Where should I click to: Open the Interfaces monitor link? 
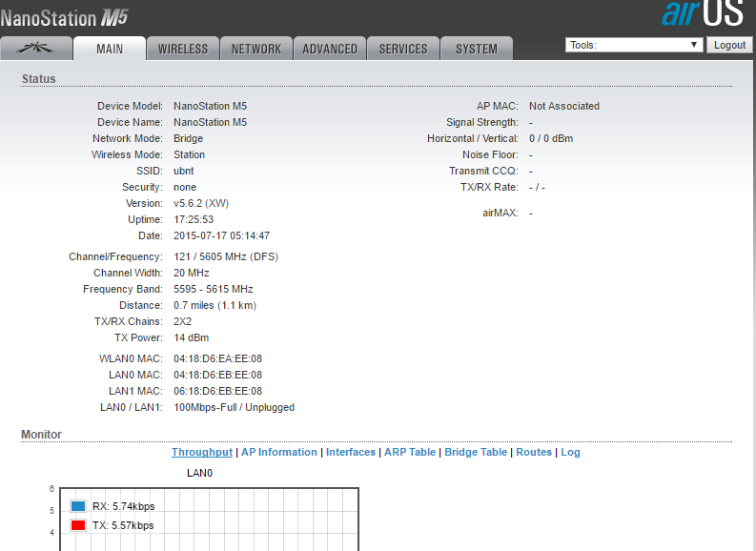pyautogui.click(x=351, y=452)
